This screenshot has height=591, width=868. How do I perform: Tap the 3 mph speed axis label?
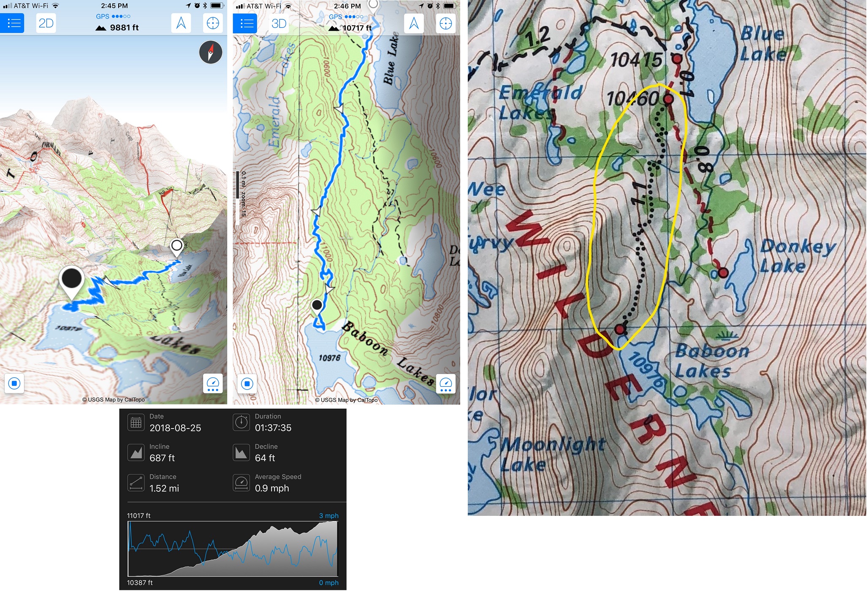tap(329, 516)
